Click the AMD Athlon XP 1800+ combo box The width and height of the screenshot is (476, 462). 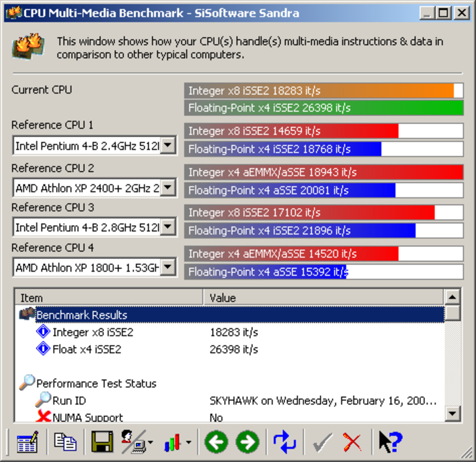point(94,267)
